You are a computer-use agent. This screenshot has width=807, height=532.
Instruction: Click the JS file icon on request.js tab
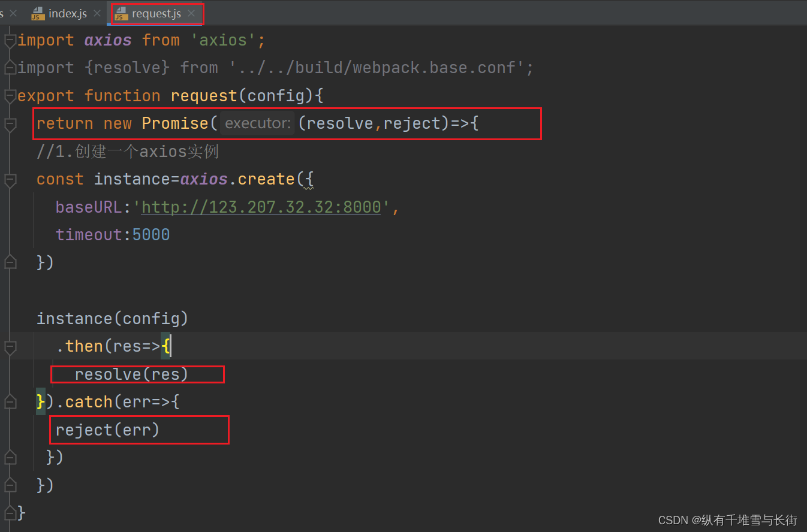[121, 14]
